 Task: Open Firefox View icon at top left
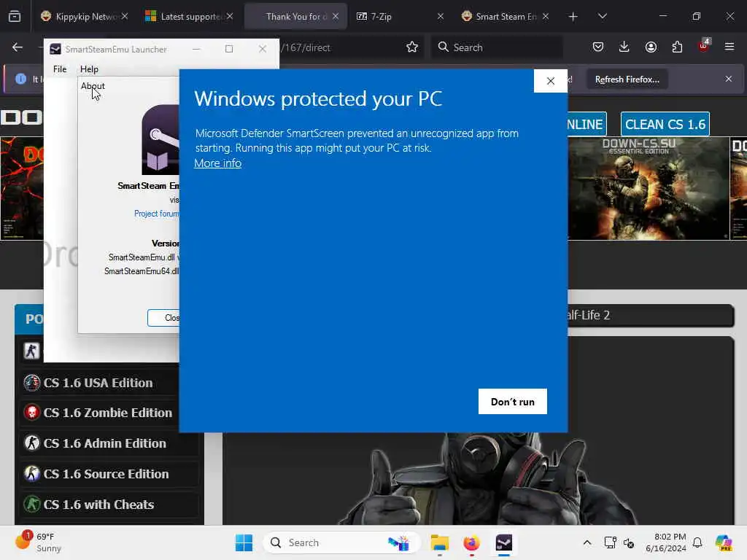pyautogui.click(x=15, y=17)
